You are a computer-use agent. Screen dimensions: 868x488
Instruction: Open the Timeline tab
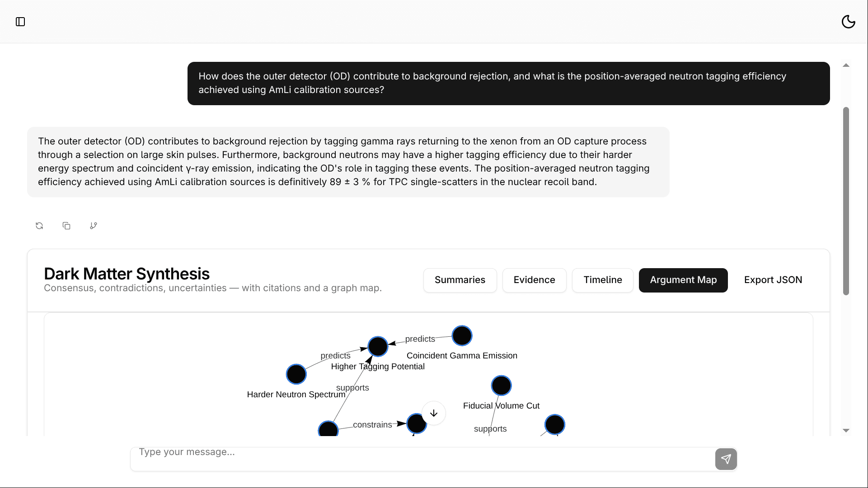pyautogui.click(x=602, y=280)
